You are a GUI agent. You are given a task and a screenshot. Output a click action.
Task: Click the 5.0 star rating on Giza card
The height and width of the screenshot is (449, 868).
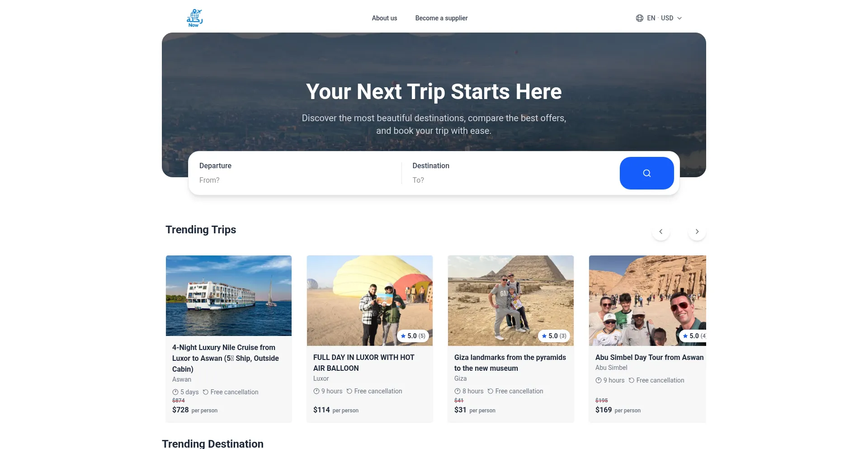tap(554, 336)
